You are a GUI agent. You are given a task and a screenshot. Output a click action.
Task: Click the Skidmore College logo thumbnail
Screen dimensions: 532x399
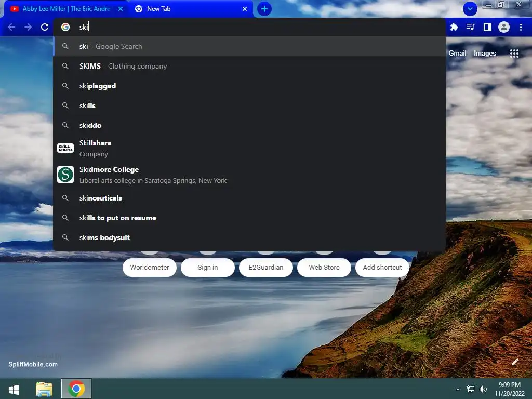click(x=65, y=175)
